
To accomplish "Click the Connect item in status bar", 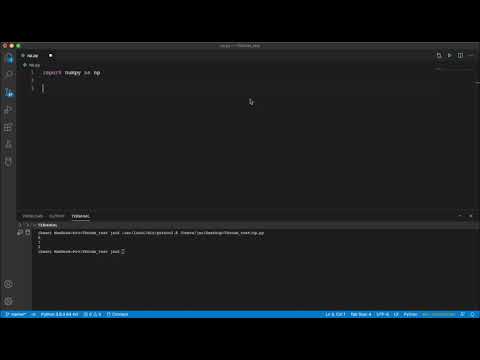I will click(117, 314).
